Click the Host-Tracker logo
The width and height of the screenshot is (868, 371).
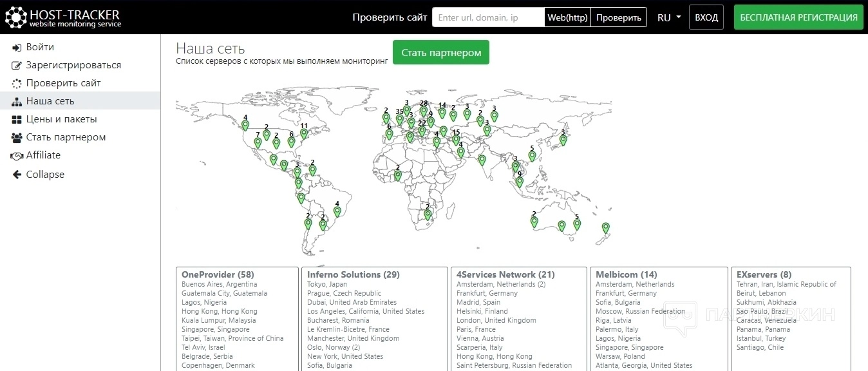pyautogui.click(x=63, y=17)
